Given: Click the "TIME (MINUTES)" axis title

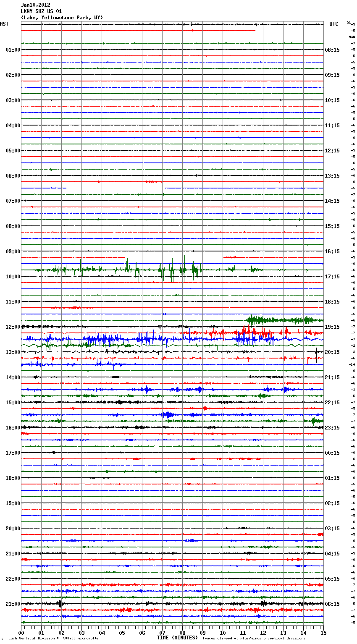Looking at the screenshot, I should (x=177, y=638).
